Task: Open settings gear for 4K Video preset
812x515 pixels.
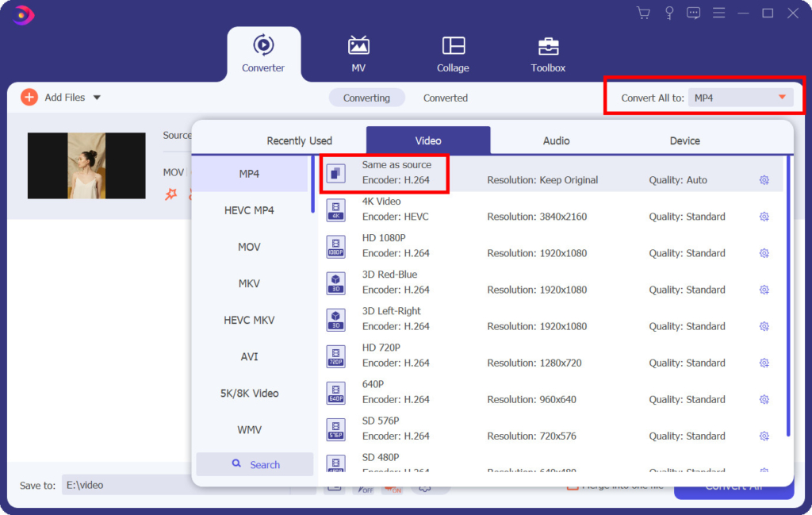Action: tap(764, 216)
